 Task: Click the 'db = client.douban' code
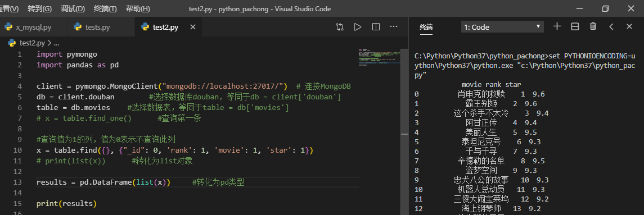pyautogui.click(x=75, y=97)
